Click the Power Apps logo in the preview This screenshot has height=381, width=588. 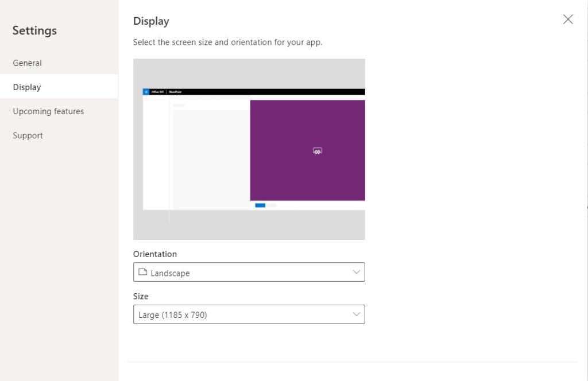click(317, 151)
